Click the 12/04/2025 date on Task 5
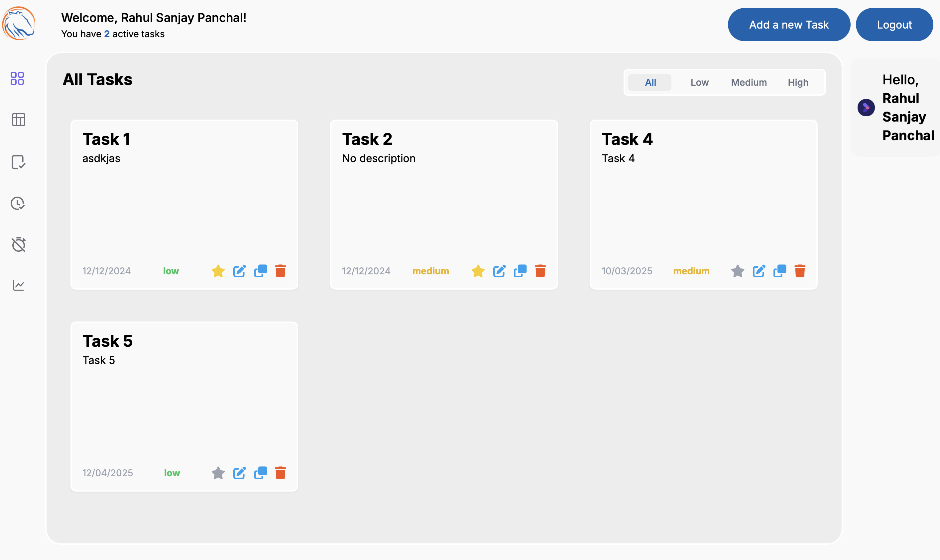Viewport: 940px width, 560px height. click(x=108, y=473)
